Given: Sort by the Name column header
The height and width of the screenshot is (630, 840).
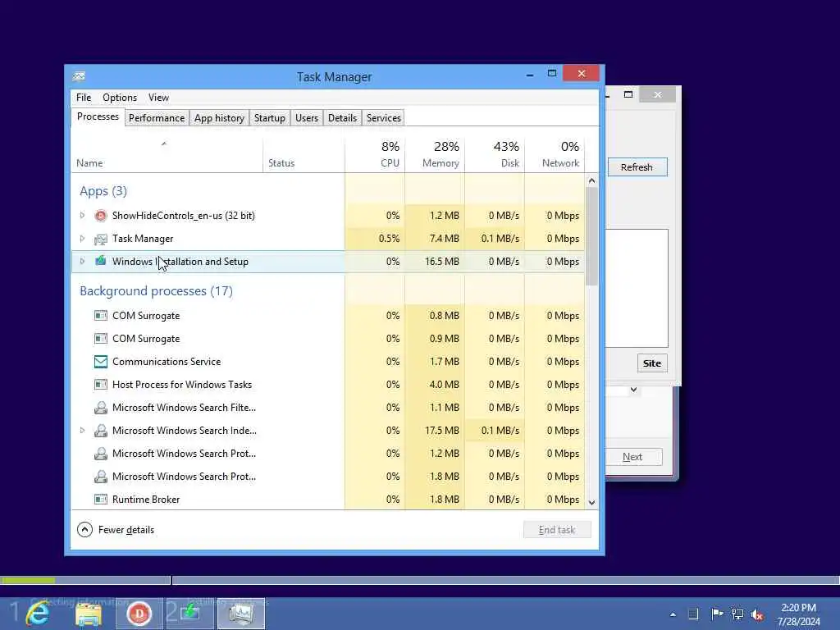Looking at the screenshot, I should (x=167, y=155).
